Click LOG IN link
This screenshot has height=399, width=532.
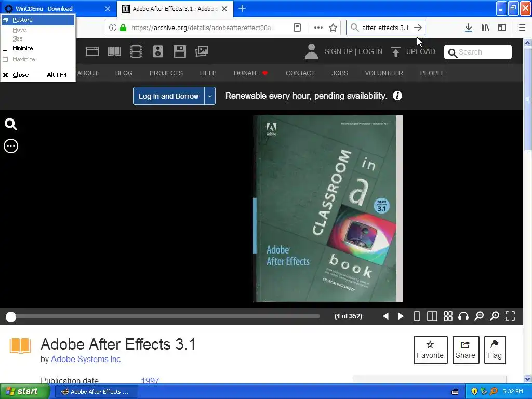[x=370, y=51]
